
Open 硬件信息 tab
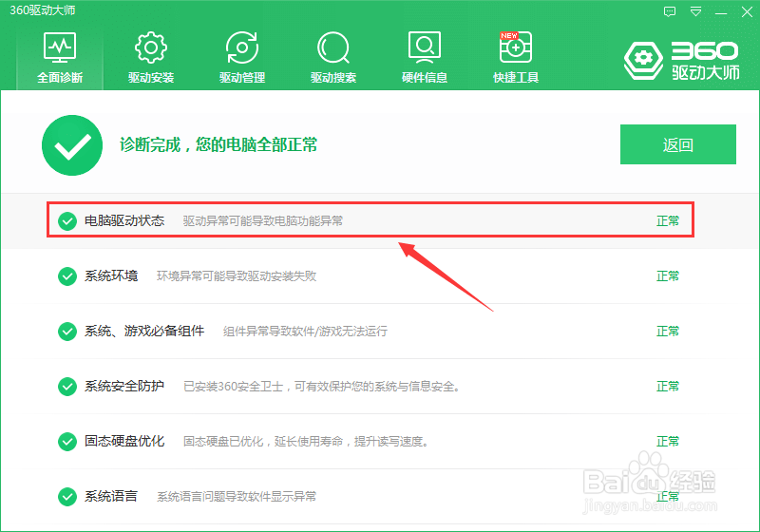[x=424, y=58]
